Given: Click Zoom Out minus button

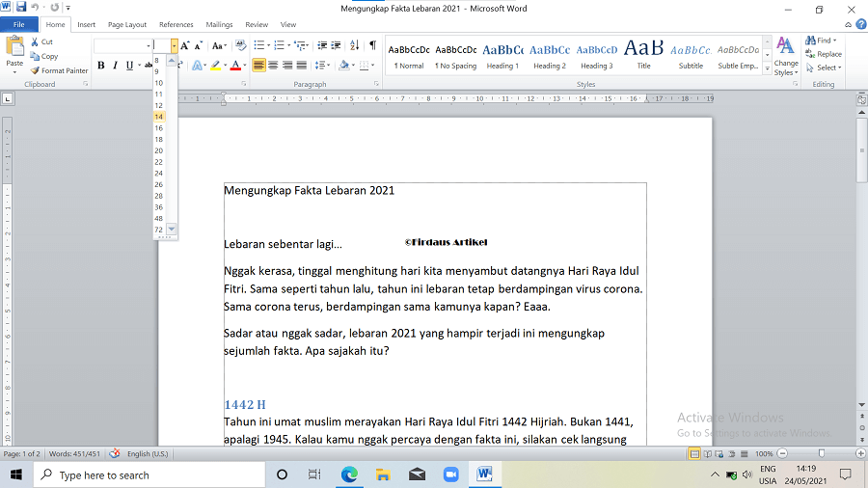Looking at the screenshot, I should [x=782, y=453].
